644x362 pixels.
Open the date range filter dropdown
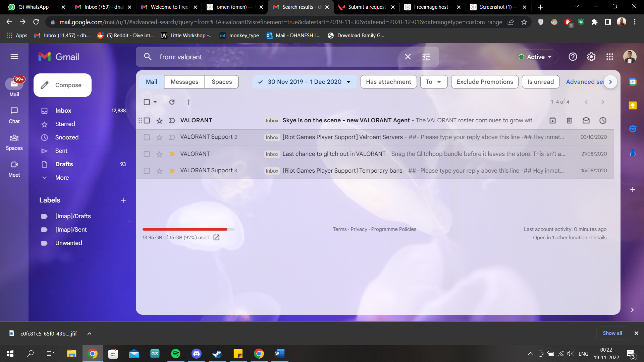coord(305,82)
